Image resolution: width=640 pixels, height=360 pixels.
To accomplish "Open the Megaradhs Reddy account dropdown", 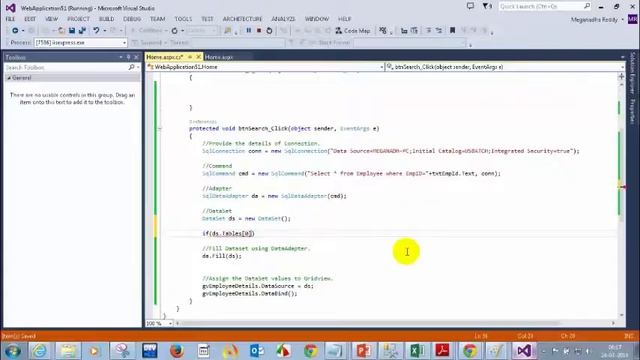I will (x=598, y=19).
